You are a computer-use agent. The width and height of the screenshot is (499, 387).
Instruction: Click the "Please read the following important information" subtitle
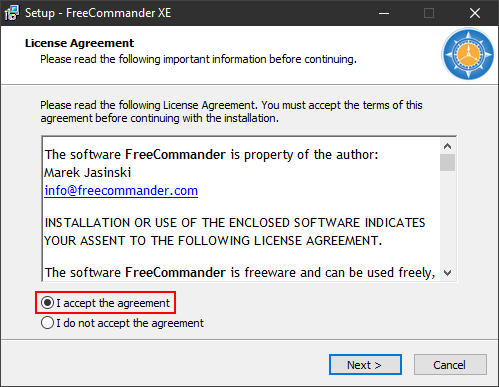tap(198, 59)
